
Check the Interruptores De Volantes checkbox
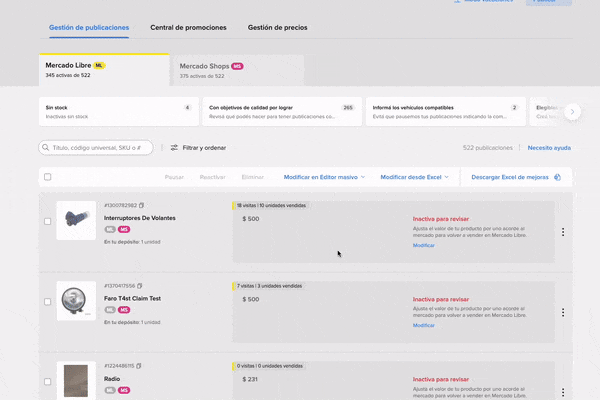click(x=47, y=221)
